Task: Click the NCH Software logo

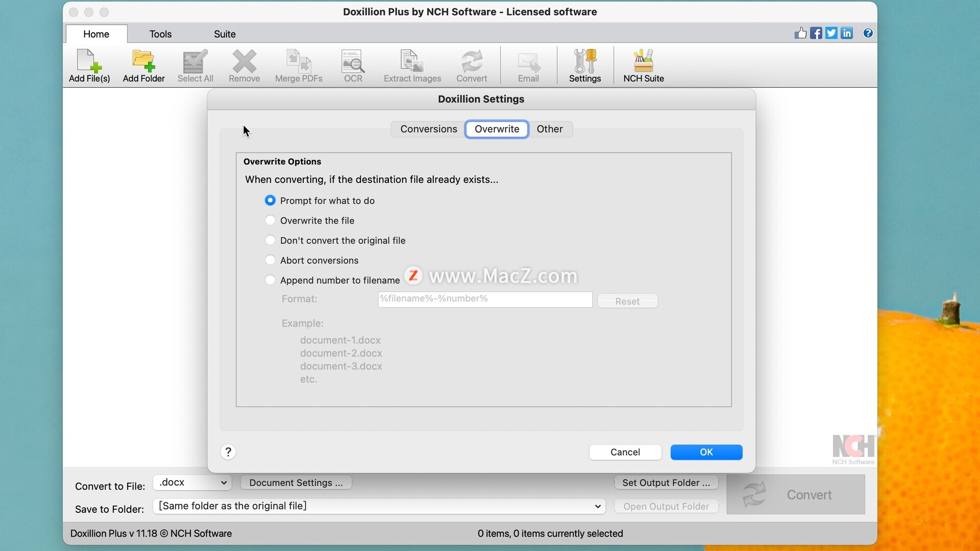Action: (853, 449)
